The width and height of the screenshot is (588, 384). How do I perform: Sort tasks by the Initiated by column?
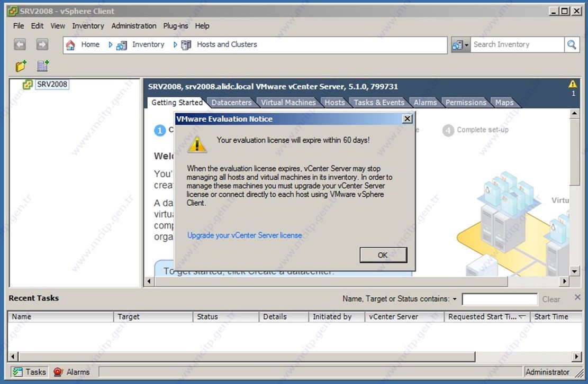coord(337,317)
